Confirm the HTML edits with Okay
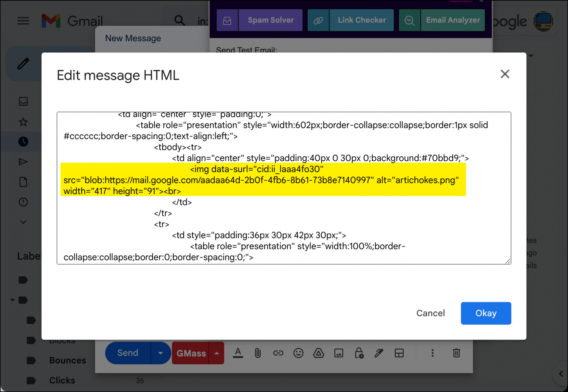 coord(486,313)
